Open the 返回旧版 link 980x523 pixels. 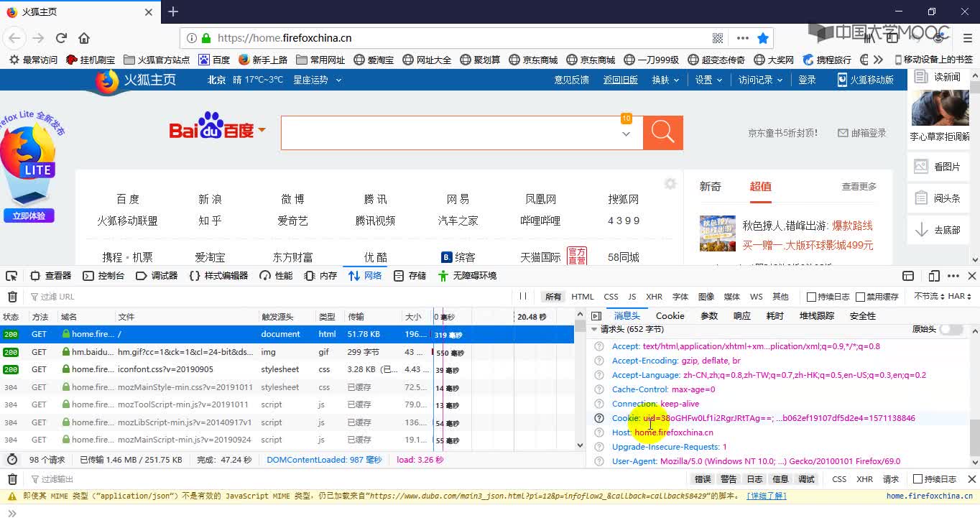click(x=621, y=80)
